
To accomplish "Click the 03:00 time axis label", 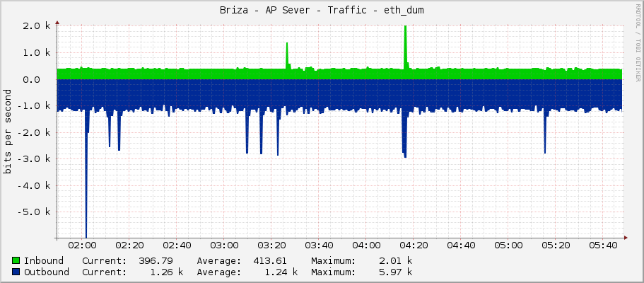I will (x=223, y=246).
